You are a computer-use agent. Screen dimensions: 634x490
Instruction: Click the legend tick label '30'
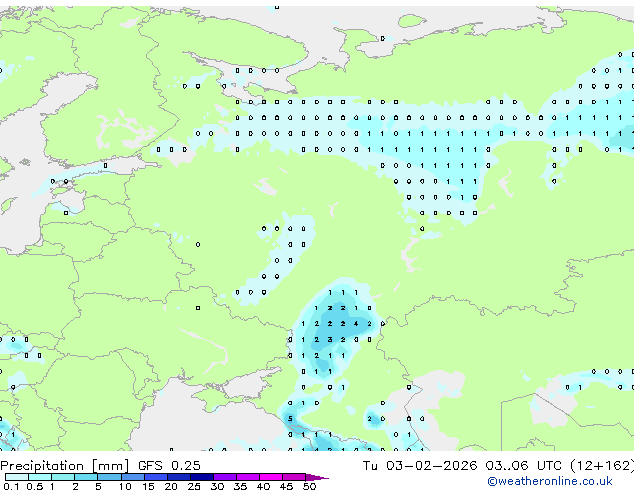tap(217, 486)
